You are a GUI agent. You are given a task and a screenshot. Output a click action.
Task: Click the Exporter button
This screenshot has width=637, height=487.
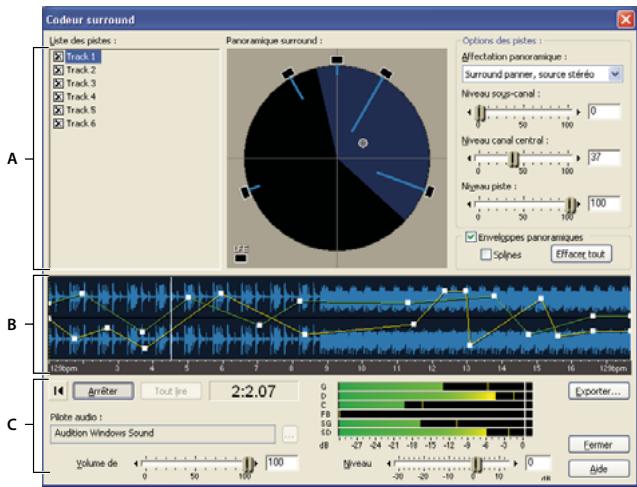pos(598,391)
